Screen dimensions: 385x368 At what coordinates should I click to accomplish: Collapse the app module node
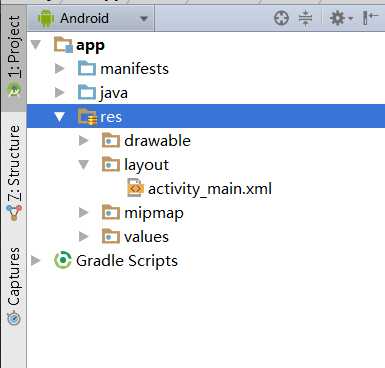click(x=36, y=45)
